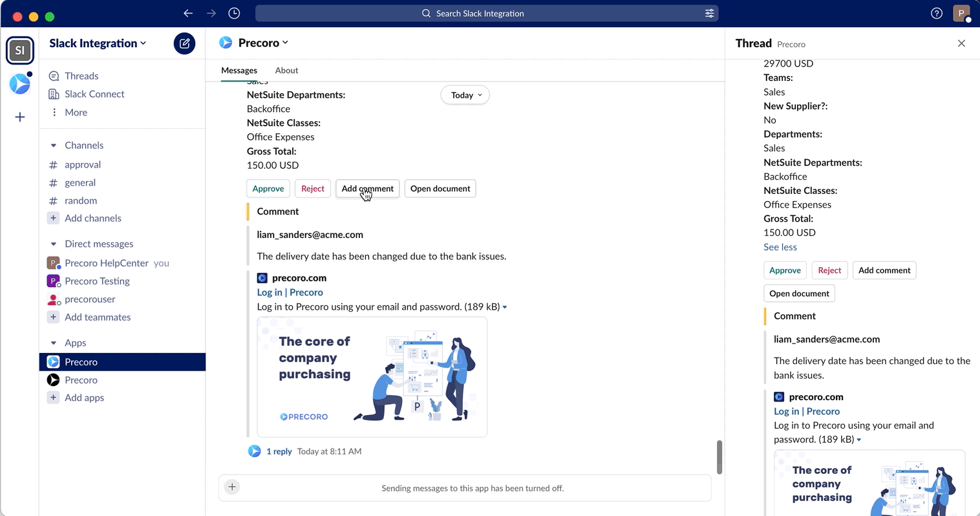
Task: Open Log in | Precoro link in thread
Action: (807, 411)
